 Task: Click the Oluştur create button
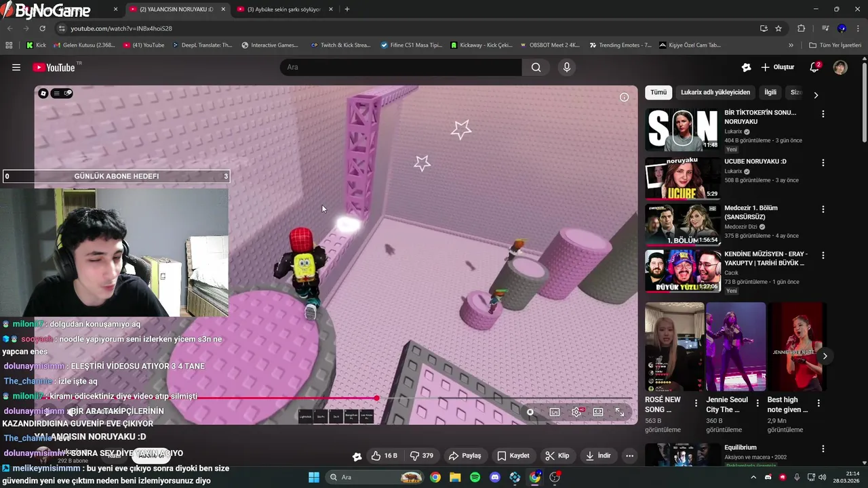(x=777, y=67)
